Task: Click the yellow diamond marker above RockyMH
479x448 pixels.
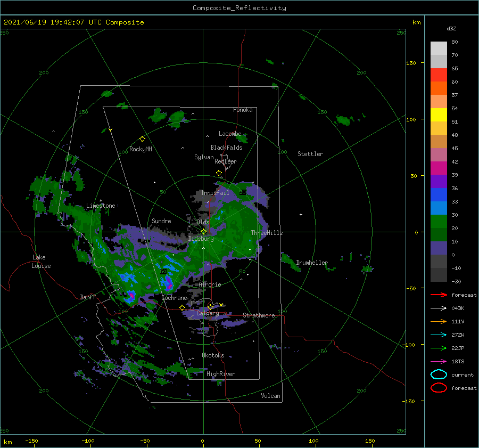Action: coord(142,139)
